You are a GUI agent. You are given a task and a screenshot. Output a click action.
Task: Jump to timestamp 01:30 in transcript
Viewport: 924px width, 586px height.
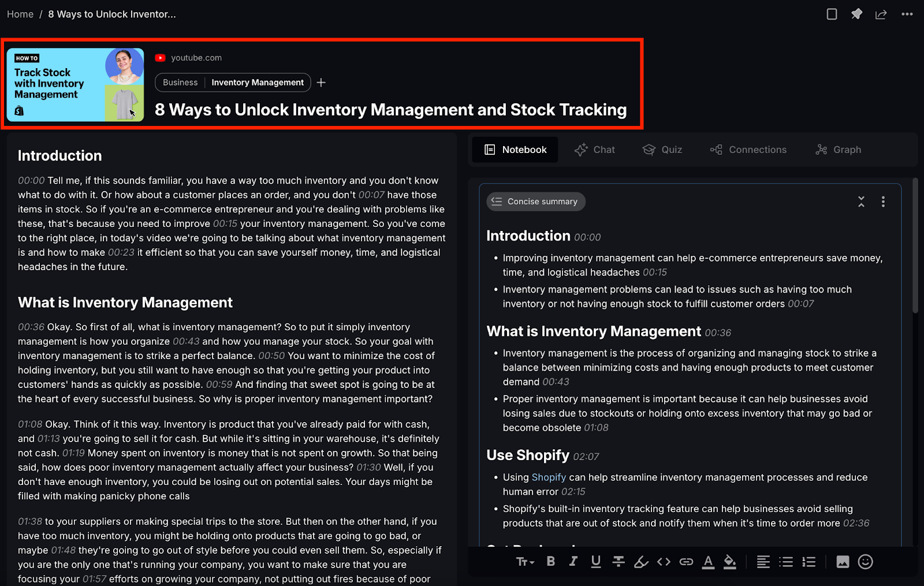pyautogui.click(x=368, y=468)
